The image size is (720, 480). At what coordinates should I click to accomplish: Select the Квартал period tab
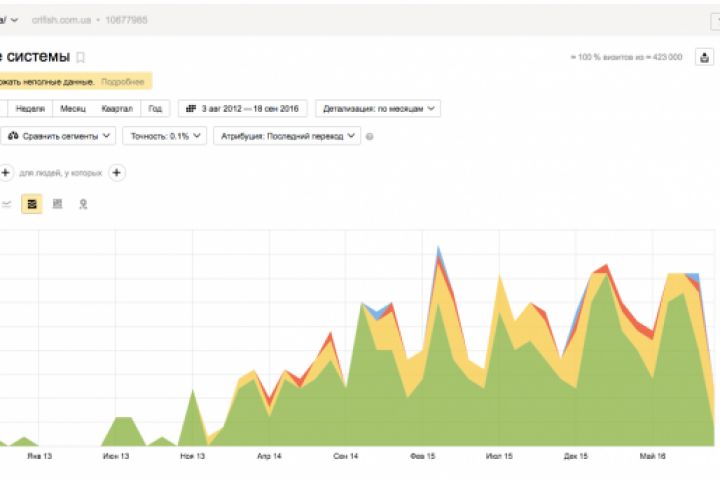click(117, 109)
